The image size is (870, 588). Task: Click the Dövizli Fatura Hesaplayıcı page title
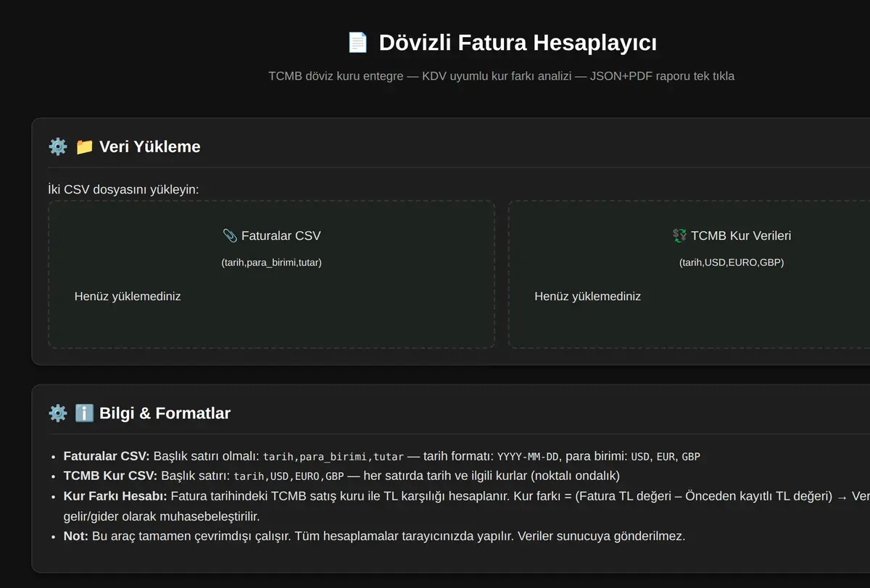pyautogui.click(x=518, y=43)
